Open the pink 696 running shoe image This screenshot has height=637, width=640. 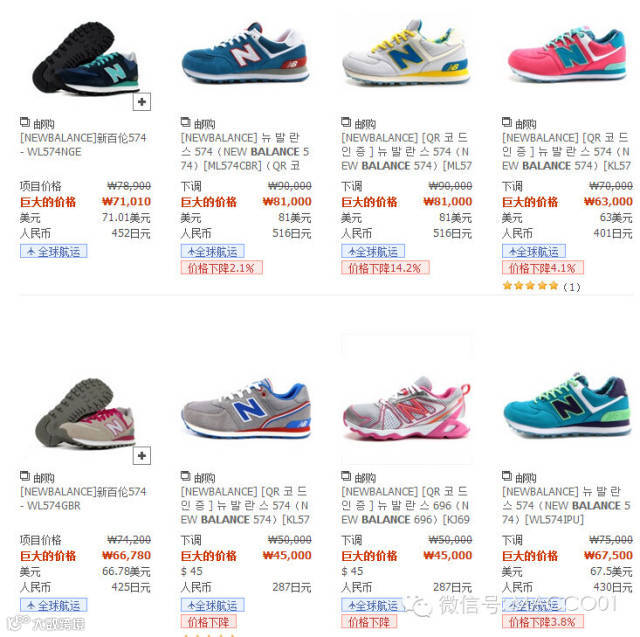[x=407, y=408]
